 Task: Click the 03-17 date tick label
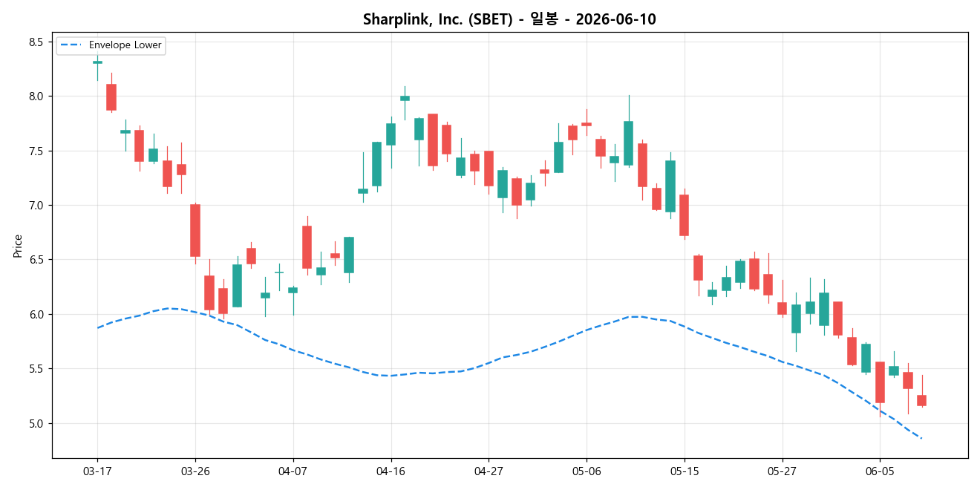point(97,472)
